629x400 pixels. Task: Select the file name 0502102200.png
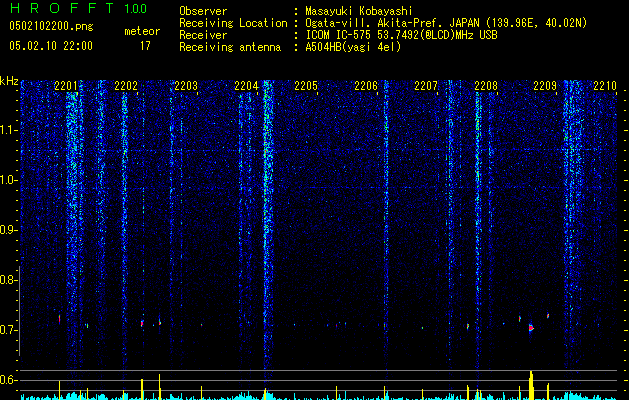(51, 27)
